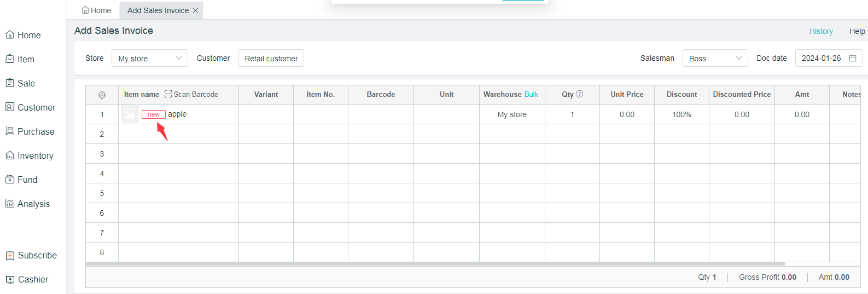Click the Discount cell showing 100%
Screen dimensions: 868x294
coord(681,114)
